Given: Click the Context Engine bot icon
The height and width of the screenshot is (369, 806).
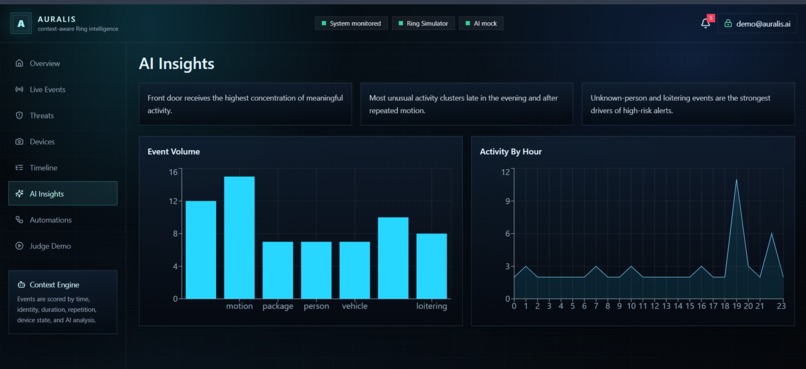Looking at the screenshot, I should point(21,285).
